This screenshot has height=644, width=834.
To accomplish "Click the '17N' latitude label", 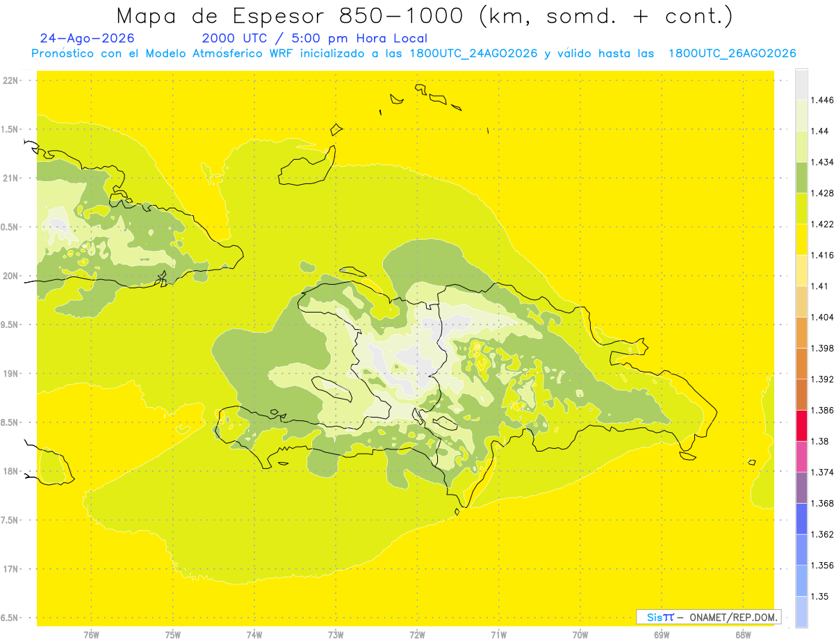I will pyautogui.click(x=10, y=569).
